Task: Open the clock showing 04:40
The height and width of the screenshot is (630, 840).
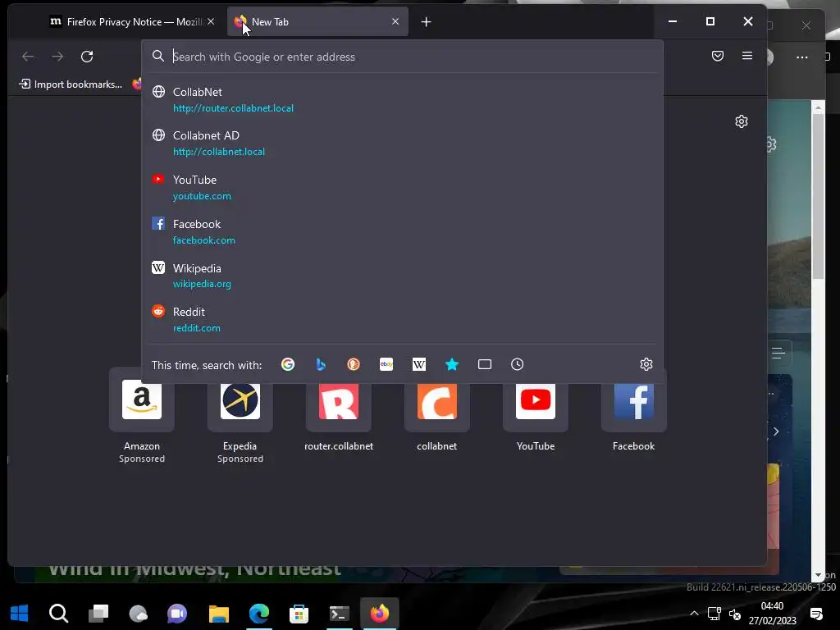Action: point(772,613)
